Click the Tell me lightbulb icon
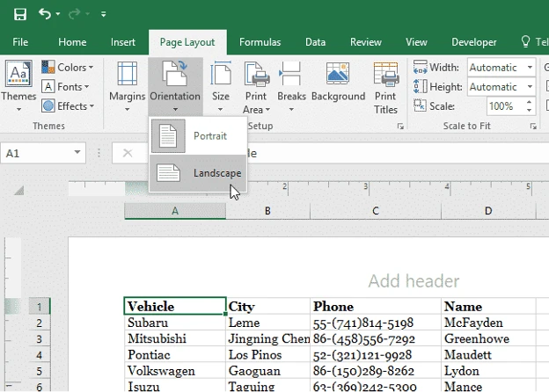This screenshot has width=549, height=392. point(525,41)
